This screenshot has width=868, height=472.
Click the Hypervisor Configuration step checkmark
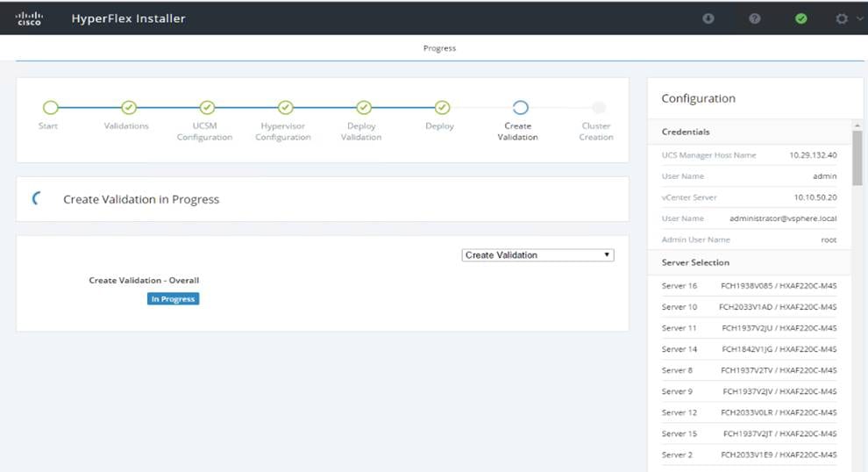click(285, 108)
